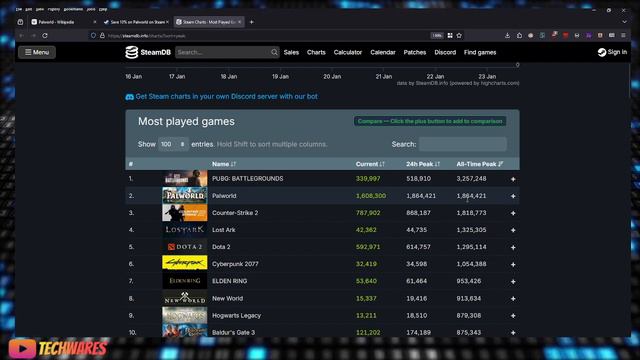Click the Dota 2 thumbnail image
The image size is (640, 360).
pyautogui.click(x=184, y=247)
